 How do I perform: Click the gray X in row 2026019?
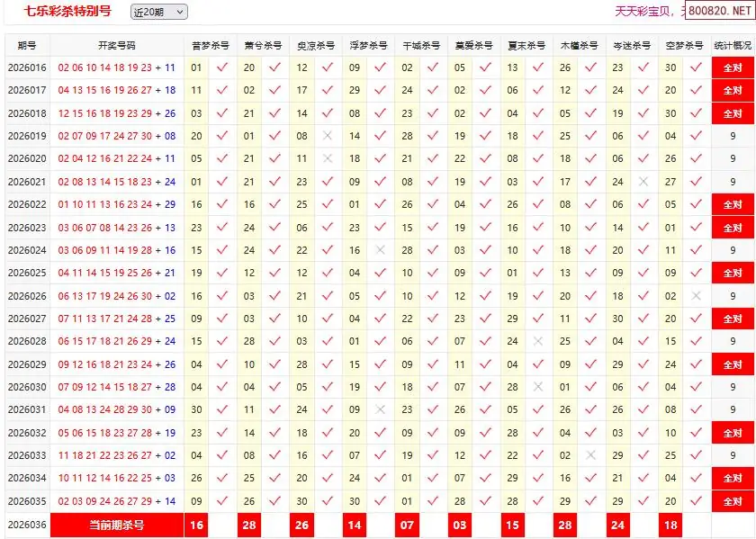328,136
